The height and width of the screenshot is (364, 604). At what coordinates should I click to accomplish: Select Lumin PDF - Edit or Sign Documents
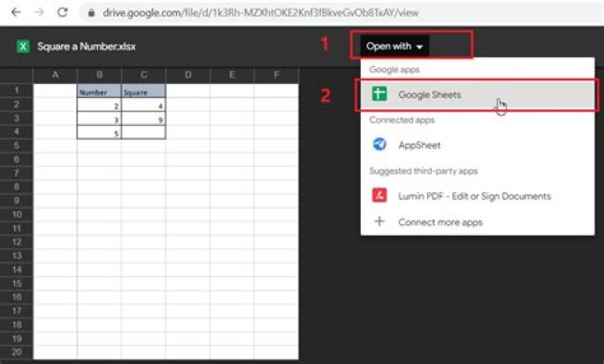click(x=477, y=196)
